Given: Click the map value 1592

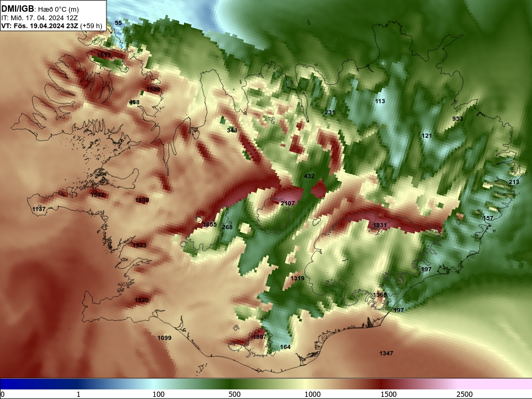Looking at the screenshot, I should point(98,195).
